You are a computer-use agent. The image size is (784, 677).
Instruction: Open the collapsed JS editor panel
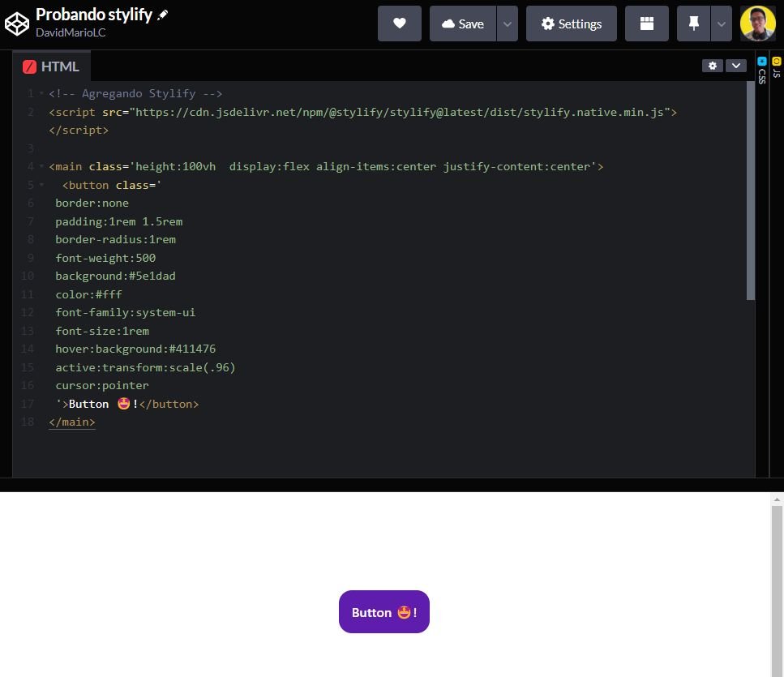(777, 67)
